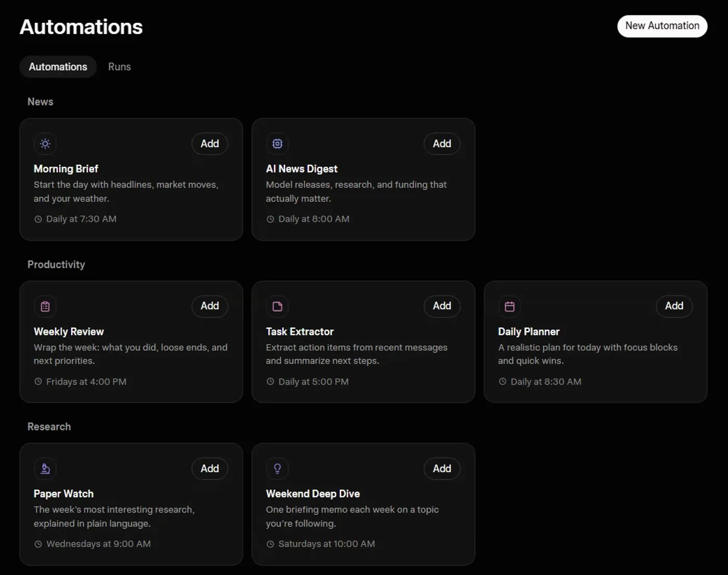Click the 'Saturdays at 10:00 AM' schedule text
This screenshot has width=728, height=575.
pos(327,544)
